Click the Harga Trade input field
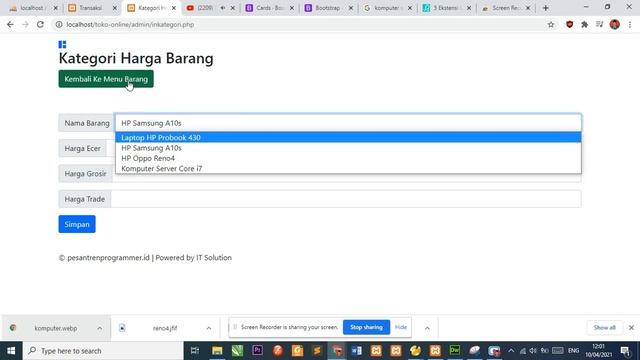The height and width of the screenshot is (360, 640). (346, 199)
